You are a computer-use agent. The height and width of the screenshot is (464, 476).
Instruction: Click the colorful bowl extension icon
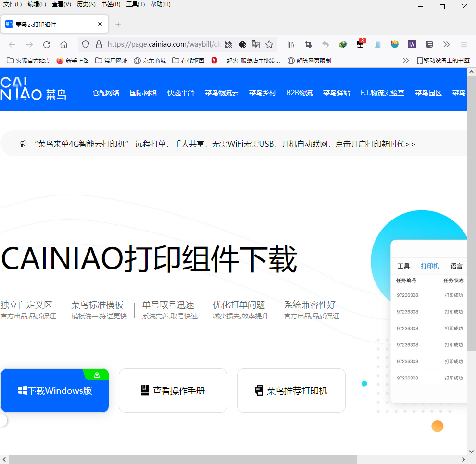pos(395,45)
